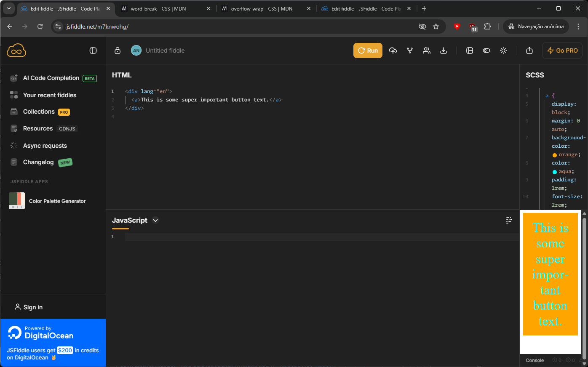Open the extensions puzzle icon
Image resolution: width=588 pixels, height=367 pixels.
487,27
